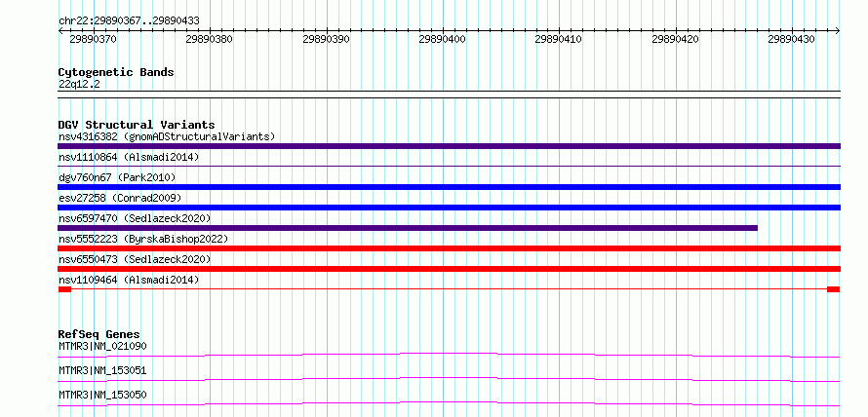Select the shorter nsv6597470 purple bar
The image size is (868, 417).
[408, 228]
